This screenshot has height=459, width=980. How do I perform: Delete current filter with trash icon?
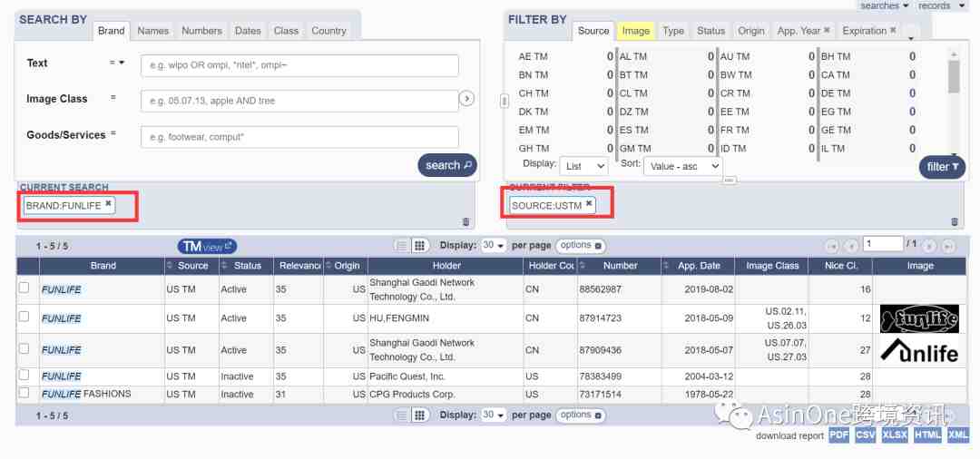point(955,221)
